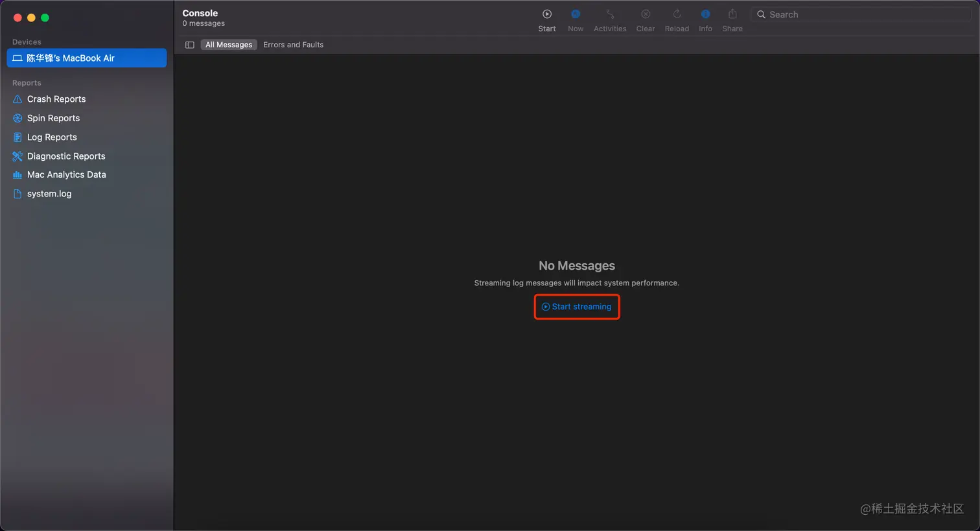
Task: Click the Reload toolbar icon
Action: pos(677,14)
